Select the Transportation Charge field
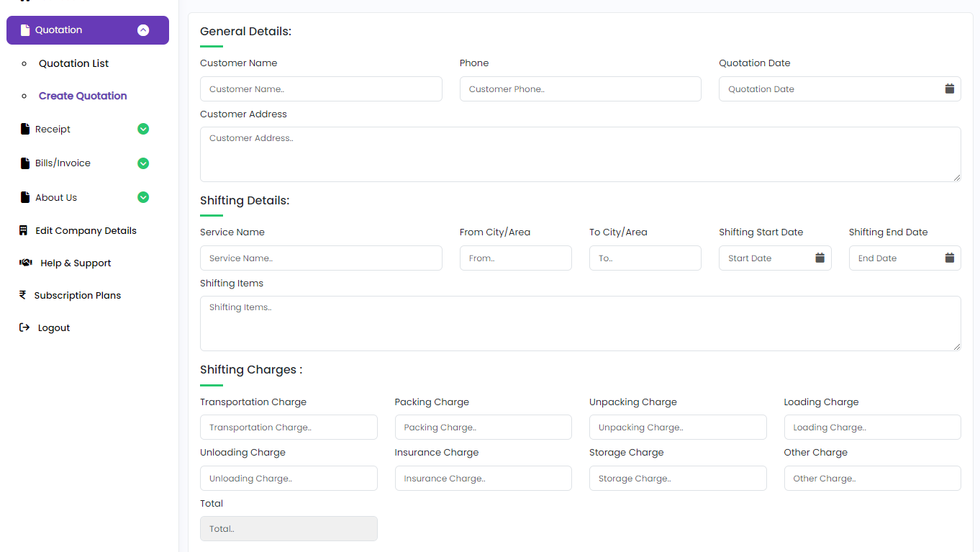980x552 pixels. (x=289, y=427)
